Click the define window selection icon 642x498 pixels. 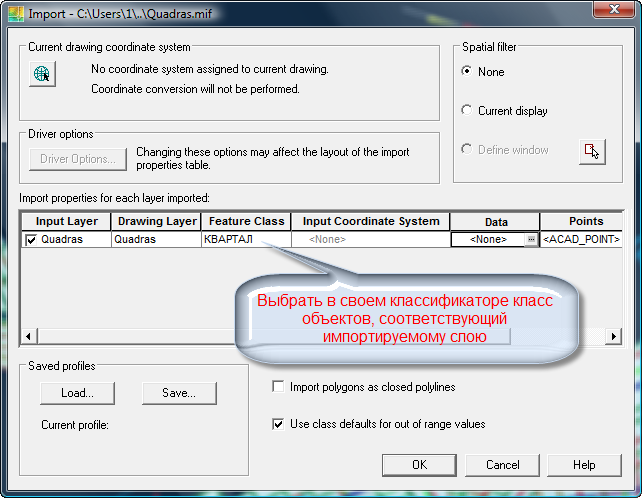(x=592, y=152)
